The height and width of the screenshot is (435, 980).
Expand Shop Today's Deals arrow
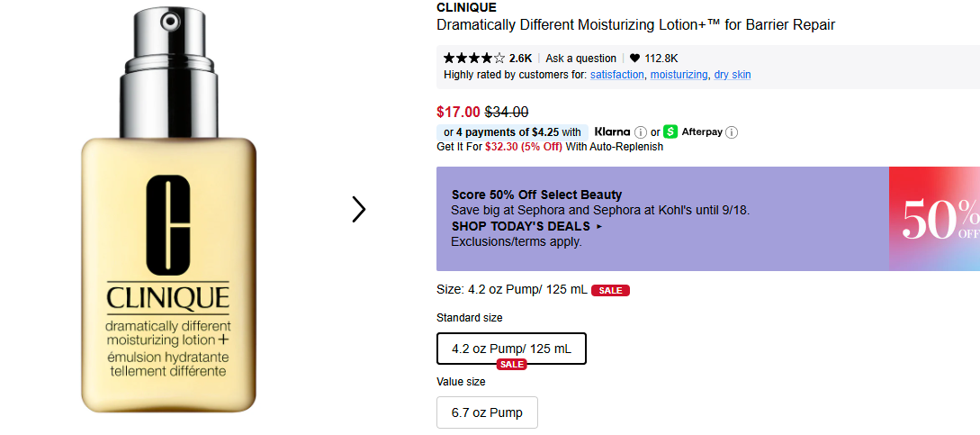click(599, 227)
